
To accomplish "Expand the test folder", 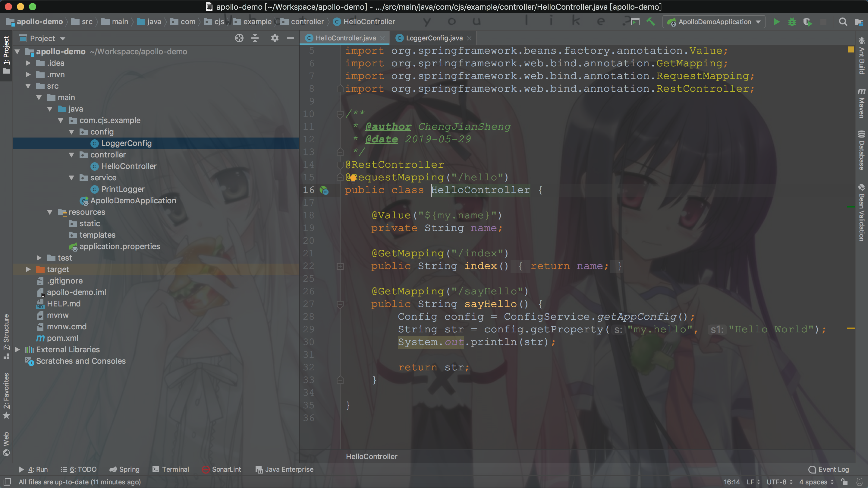I will (39, 258).
